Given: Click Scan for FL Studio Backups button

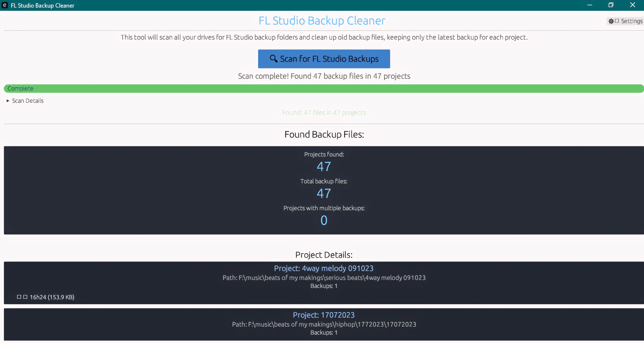Looking at the screenshot, I should pos(324,59).
